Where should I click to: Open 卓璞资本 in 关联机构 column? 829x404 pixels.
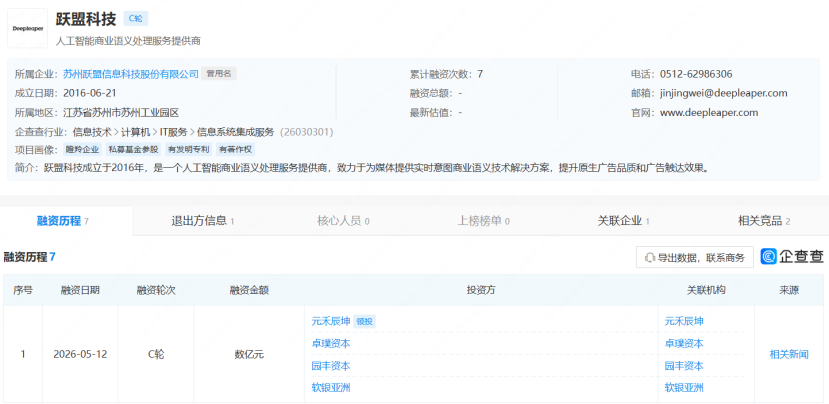[684, 343]
